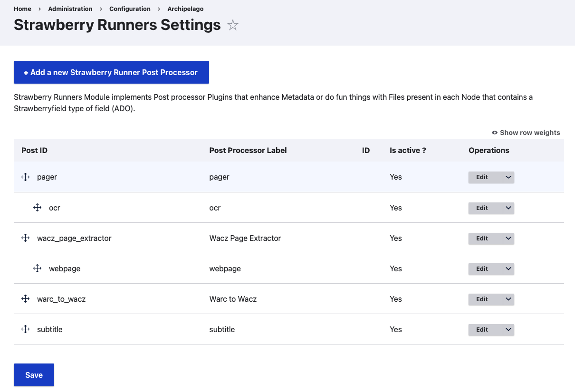Click the 'Is active ?' column header

pyautogui.click(x=408, y=150)
